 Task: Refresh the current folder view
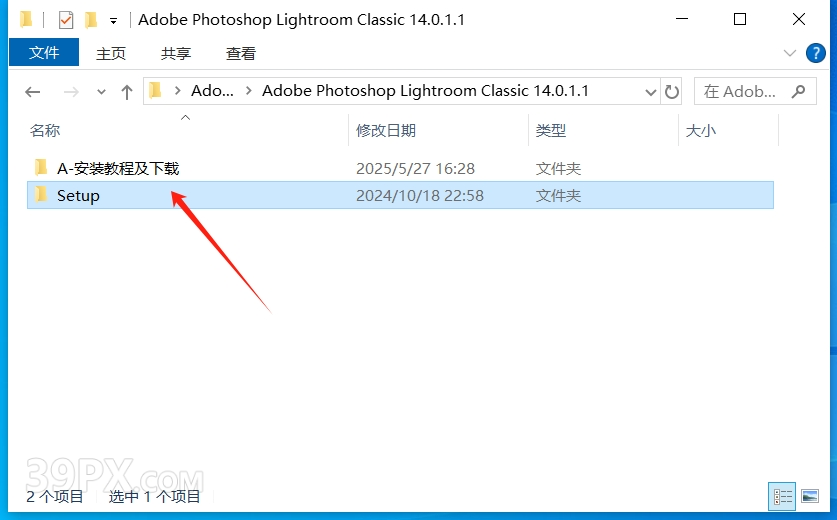click(x=672, y=92)
